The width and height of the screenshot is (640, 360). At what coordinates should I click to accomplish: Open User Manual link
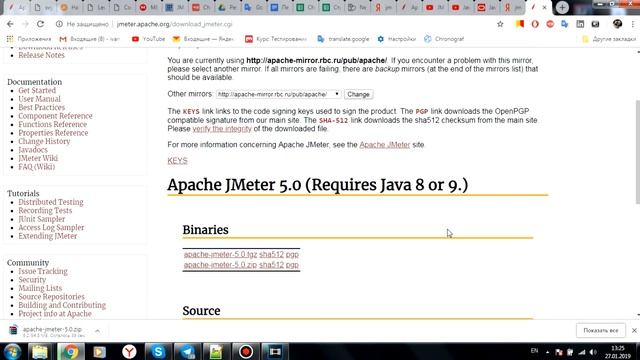click(40, 99)
